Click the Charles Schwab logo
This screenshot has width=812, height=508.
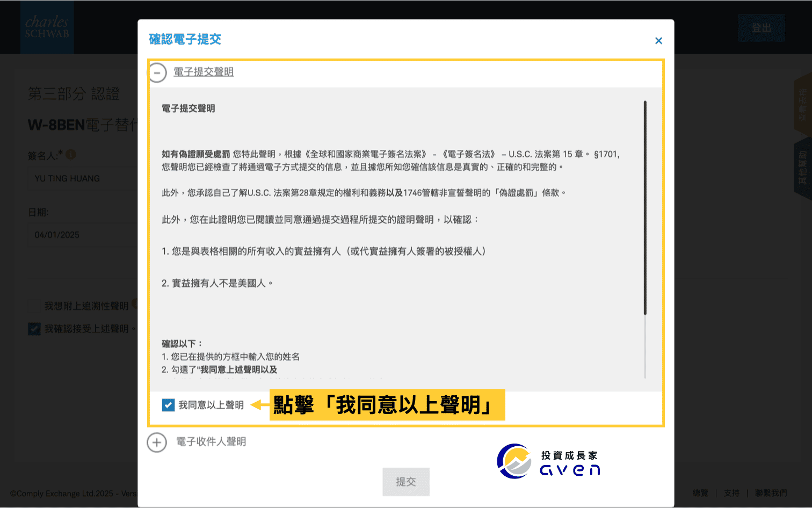[x=47, y=27]
